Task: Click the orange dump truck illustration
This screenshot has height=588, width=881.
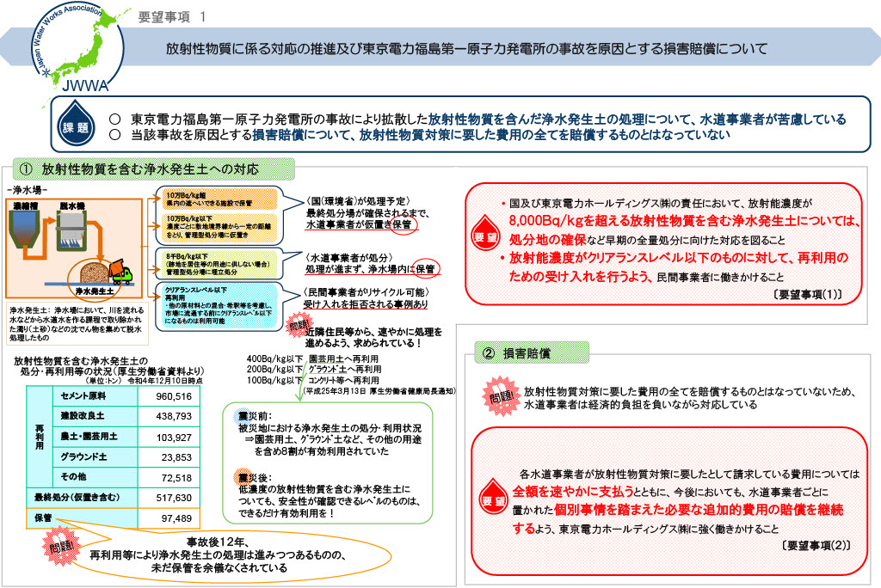Action: click(x=121, y=272)
